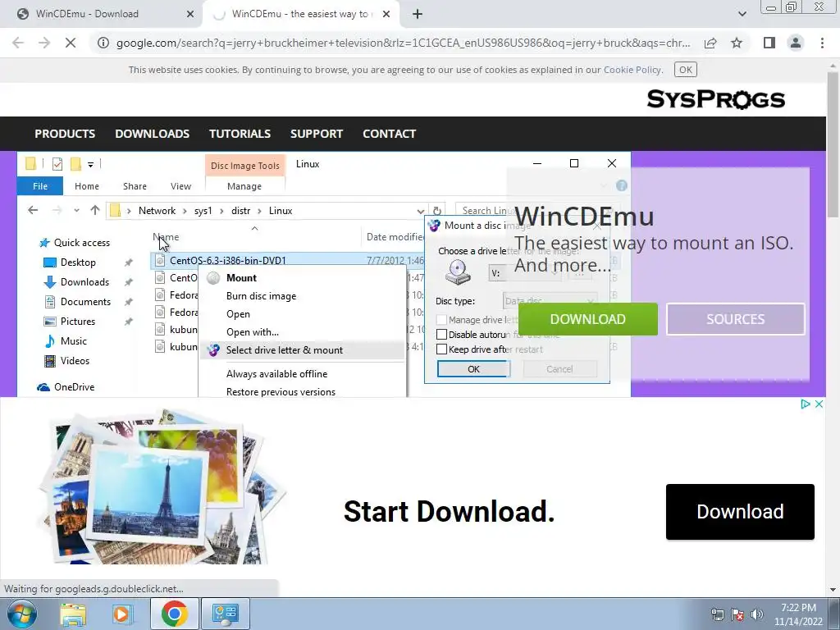The image size is (840, 630).
Task: Select CentOS-6.3-i386-bin-DVD1 file in Explorer image
Action: tap(228, 260)
